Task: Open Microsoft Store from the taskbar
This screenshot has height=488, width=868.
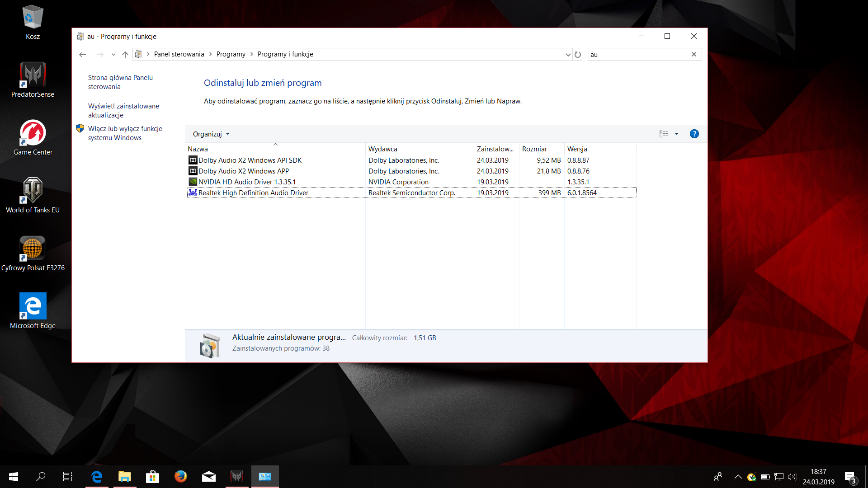Action: coord(152,476)
